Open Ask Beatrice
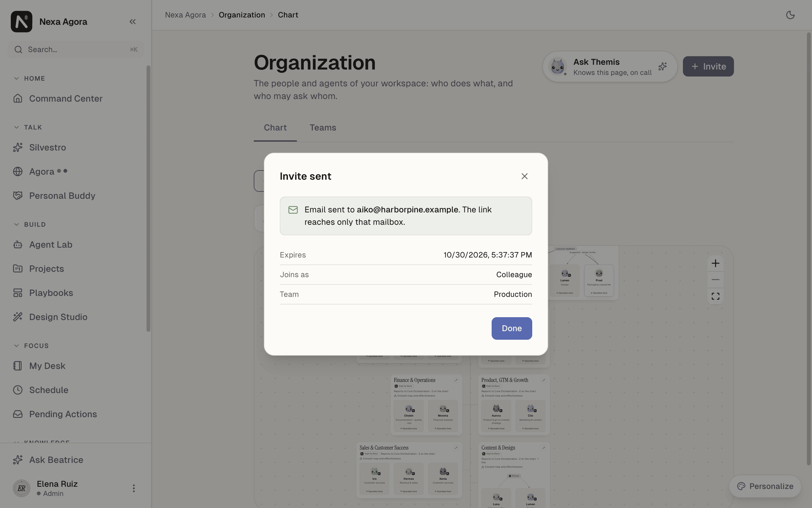Screen dimensions: 812x508 click(x=75, y=460)
